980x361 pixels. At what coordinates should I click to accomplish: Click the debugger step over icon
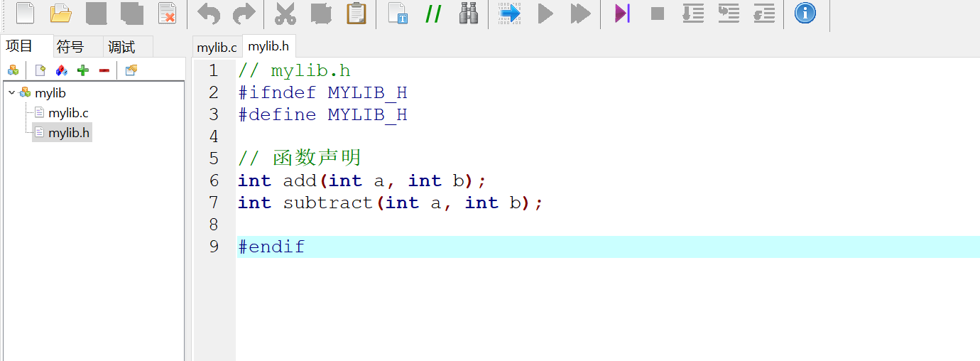coord(693,13)
